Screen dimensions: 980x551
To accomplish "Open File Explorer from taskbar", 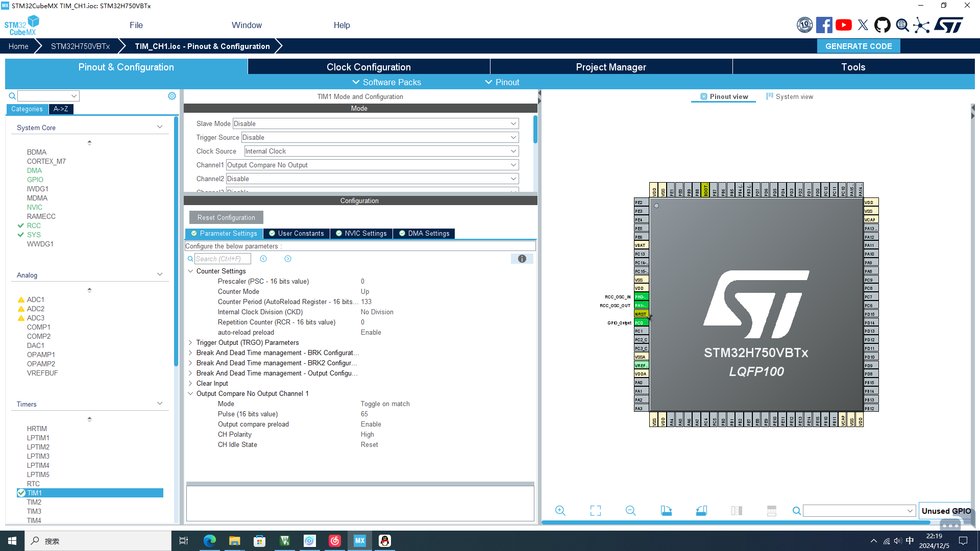I will [234, 541].
